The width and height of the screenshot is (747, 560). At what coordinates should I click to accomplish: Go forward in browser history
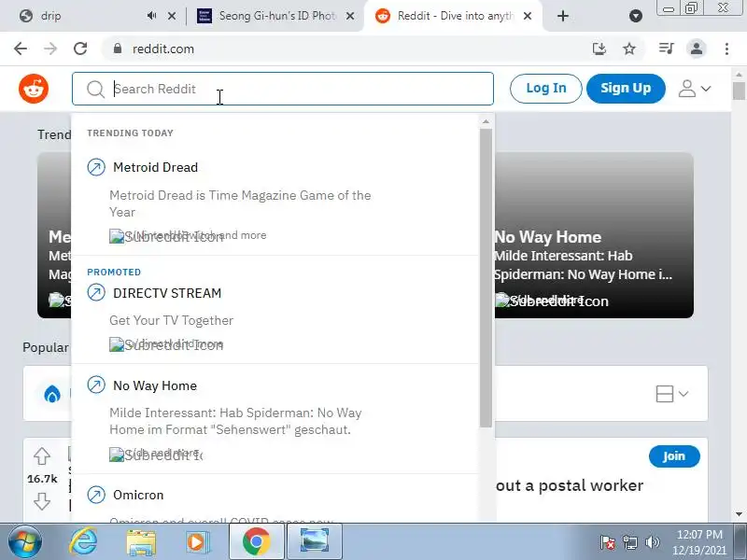(x=50, y=49)
